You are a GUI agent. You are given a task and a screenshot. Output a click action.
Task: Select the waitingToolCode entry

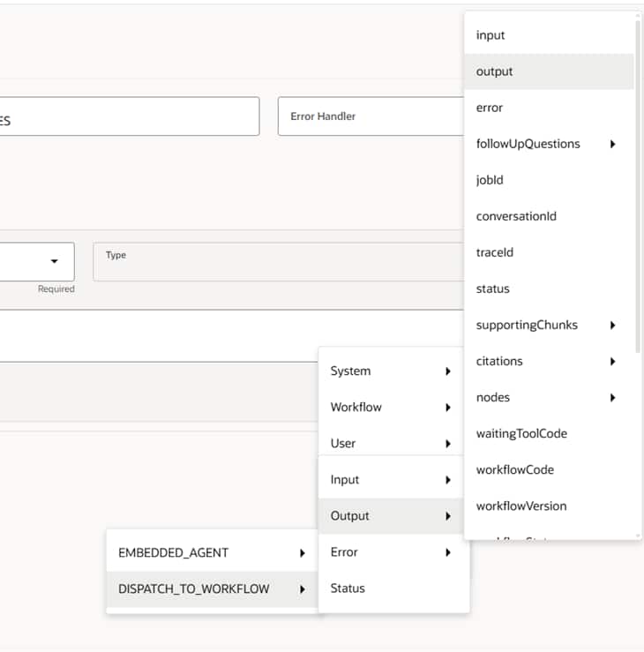(521, 433)
